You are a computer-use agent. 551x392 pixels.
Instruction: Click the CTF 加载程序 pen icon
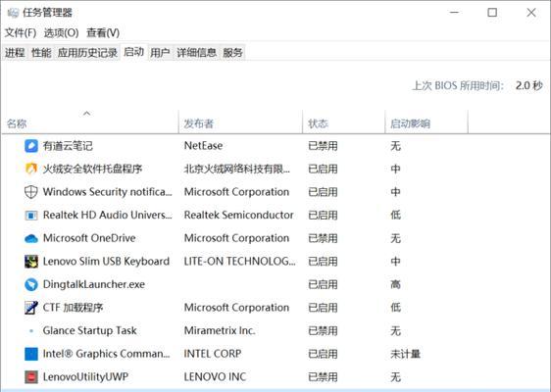(31, 308)
